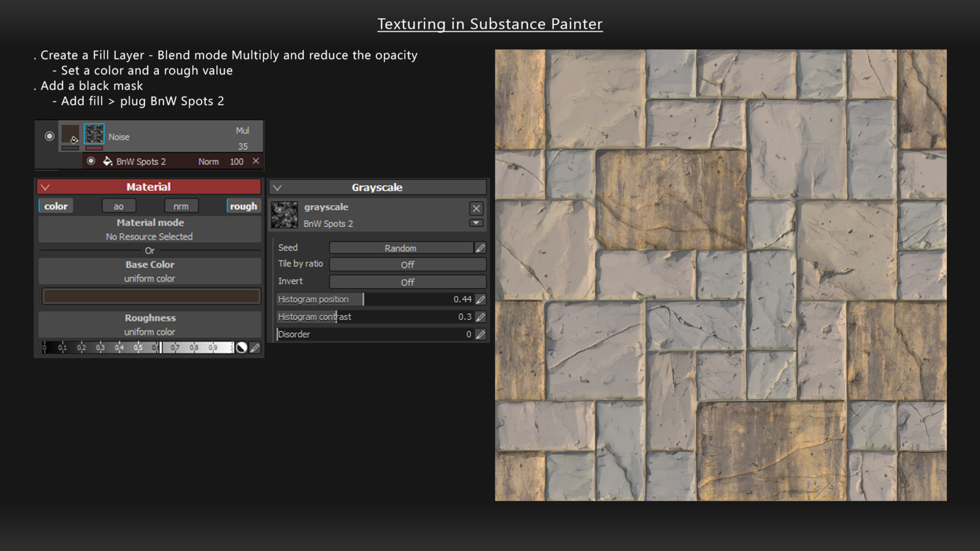This screenshot has width=980, height=551.
Task: Adjust the Histogram position slider
Action: tap(375, 299)
